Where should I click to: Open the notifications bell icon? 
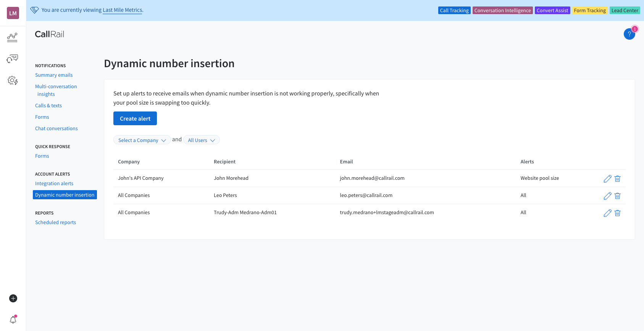pyautogui.click(x=13, y=320)
